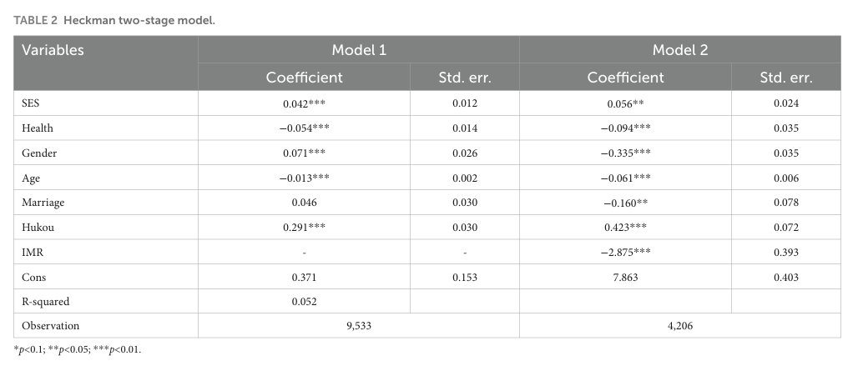Click Health Model 2 coefficient −0.094***
Image resolution: width=868 pixels, height=366 pixels.
625,128
